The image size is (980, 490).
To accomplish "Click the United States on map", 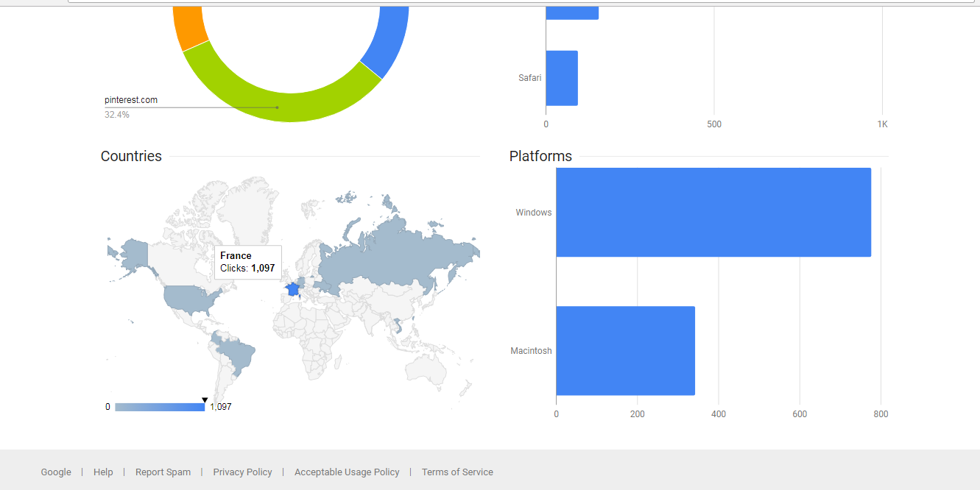I will [x=190, y=299].
